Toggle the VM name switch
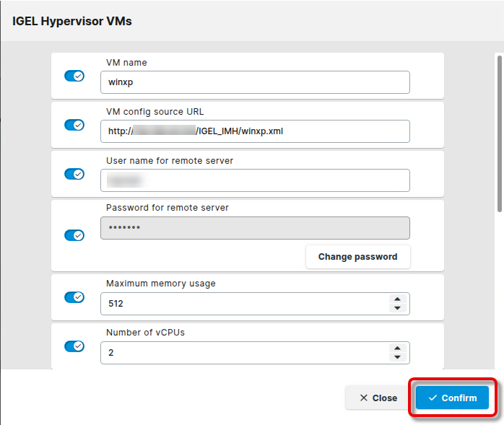The width and height of the screenshot is (504, 425). 74,76
